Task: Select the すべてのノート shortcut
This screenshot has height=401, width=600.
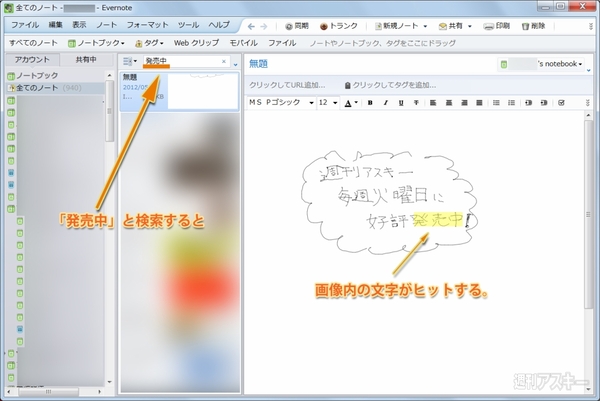Action: (x=33, y=43)
